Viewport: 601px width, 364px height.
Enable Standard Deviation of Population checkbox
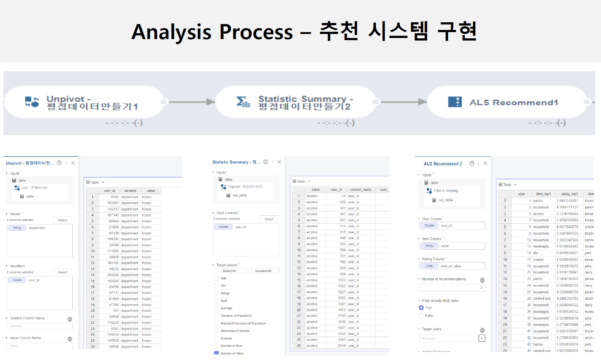[216, 323]
